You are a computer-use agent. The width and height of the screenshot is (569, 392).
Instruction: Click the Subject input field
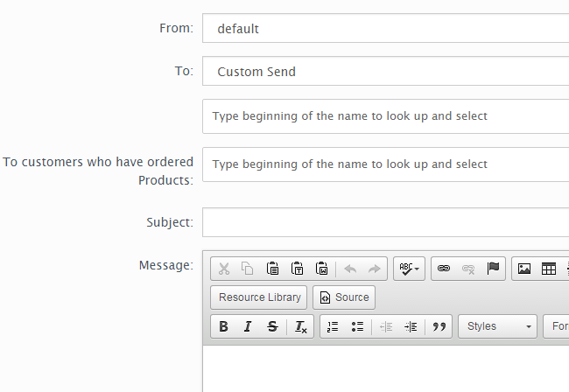coord(385,222)
